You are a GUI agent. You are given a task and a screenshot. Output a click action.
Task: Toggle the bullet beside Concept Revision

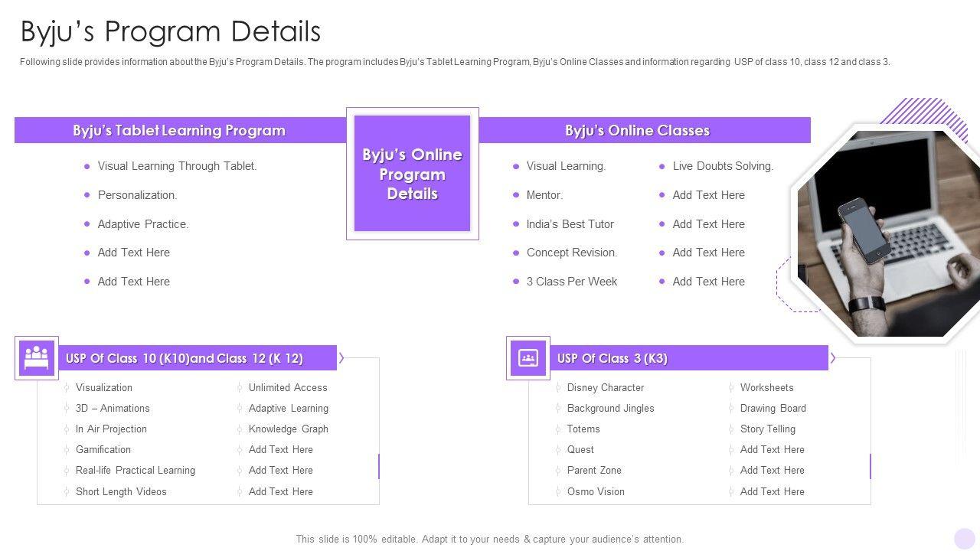[515, 253]
